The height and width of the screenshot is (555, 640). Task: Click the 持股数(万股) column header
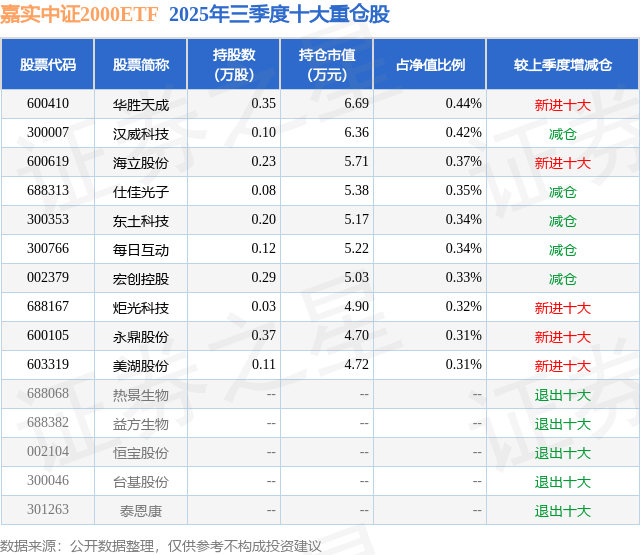(x=234, y=65)
